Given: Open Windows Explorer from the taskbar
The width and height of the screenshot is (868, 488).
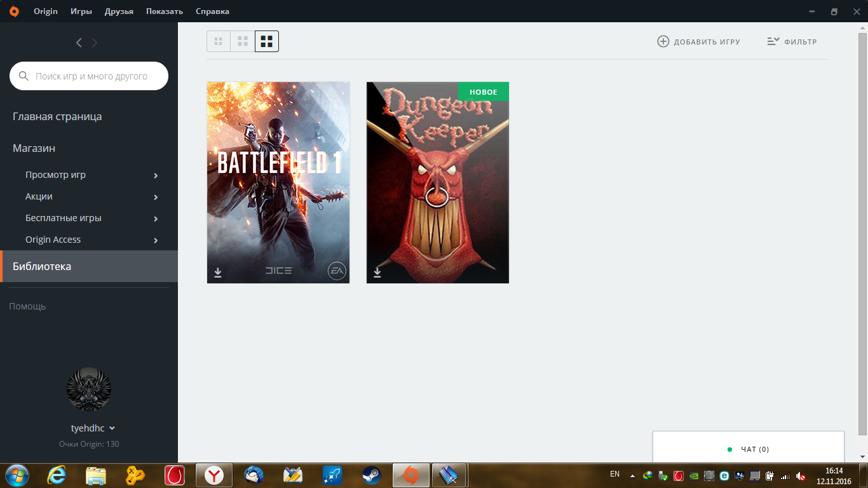Looking at the screenshot, I should coord(96,475).
